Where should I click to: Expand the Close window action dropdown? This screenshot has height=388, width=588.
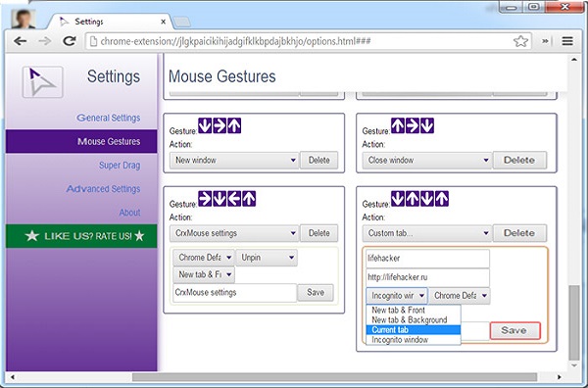pos(426,160)
